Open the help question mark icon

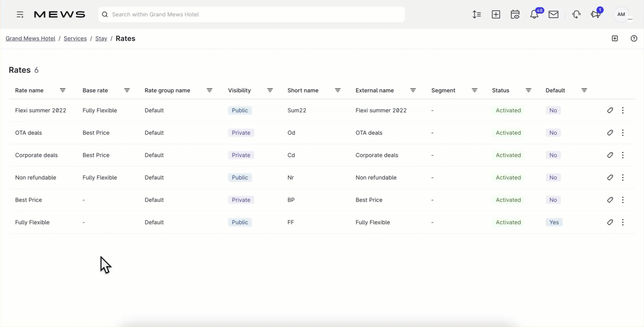[634, 38]
